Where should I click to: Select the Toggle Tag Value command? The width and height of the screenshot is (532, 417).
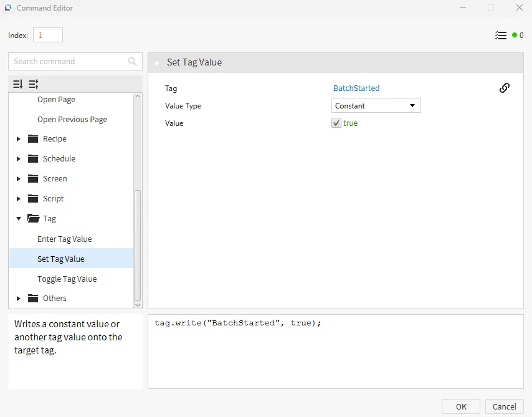pos(67,279)
